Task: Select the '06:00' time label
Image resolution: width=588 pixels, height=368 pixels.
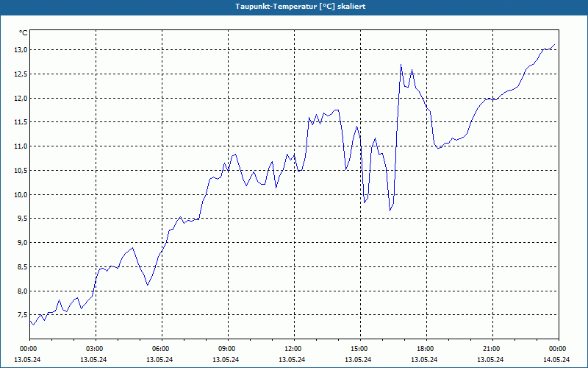Action: (160, 349)
